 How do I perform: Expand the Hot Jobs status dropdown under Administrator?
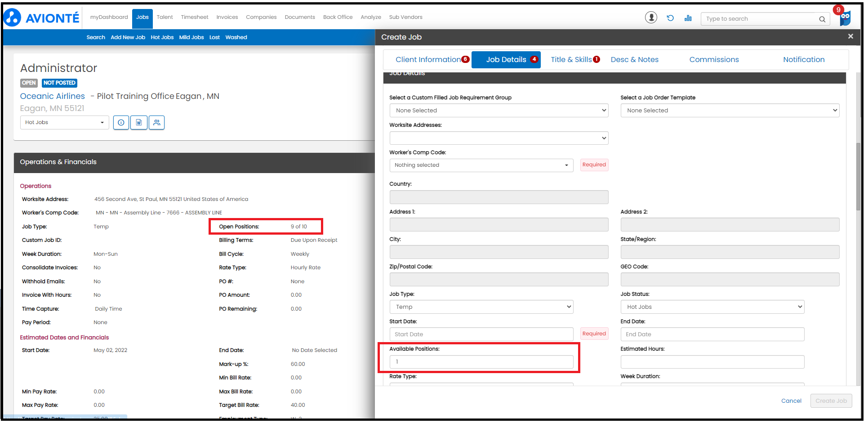tap(64, 122)
